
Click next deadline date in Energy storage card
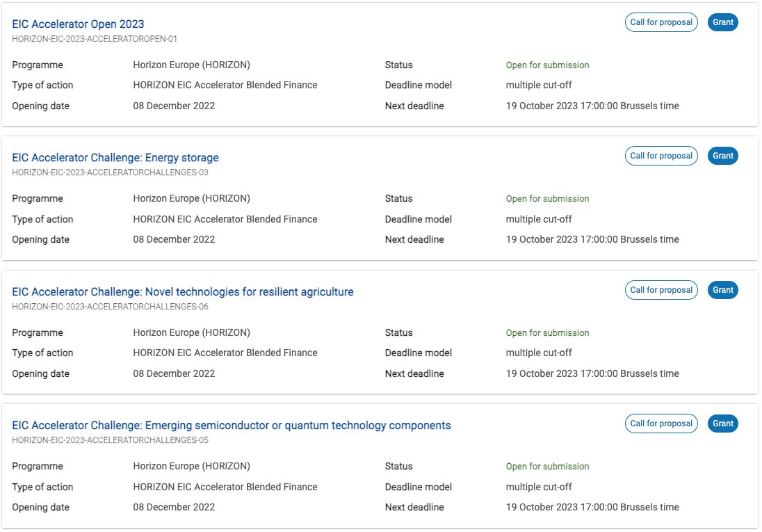click(592, 239)
